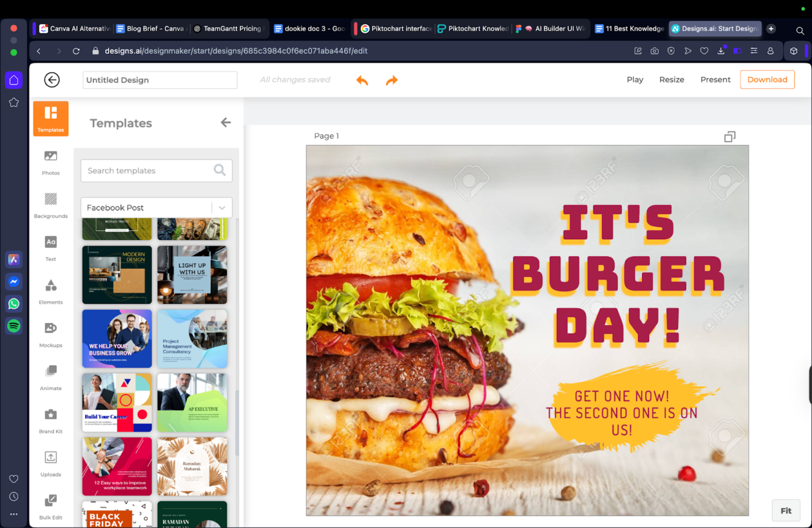Click the Download button

pos(767,79)
